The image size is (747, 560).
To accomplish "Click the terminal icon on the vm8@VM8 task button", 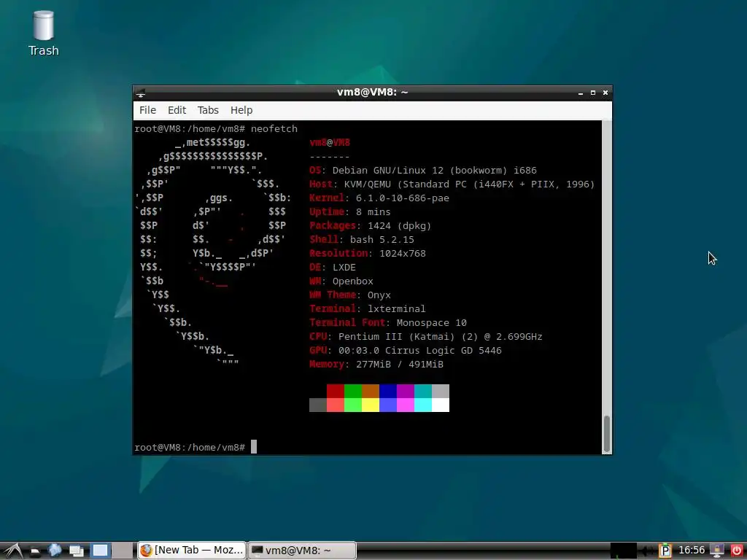I will tap(257, 551).
